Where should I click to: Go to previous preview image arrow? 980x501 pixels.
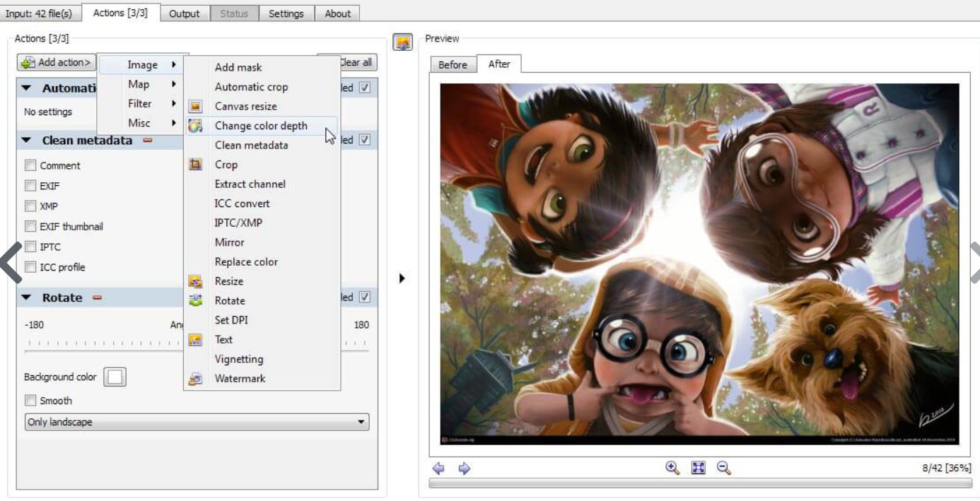coord(438,468)
